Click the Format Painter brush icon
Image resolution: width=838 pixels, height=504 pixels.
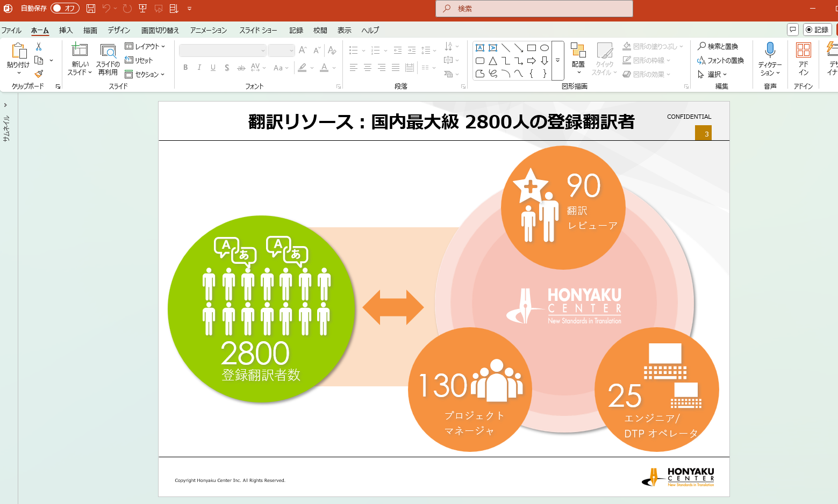(x=39, y=74)
